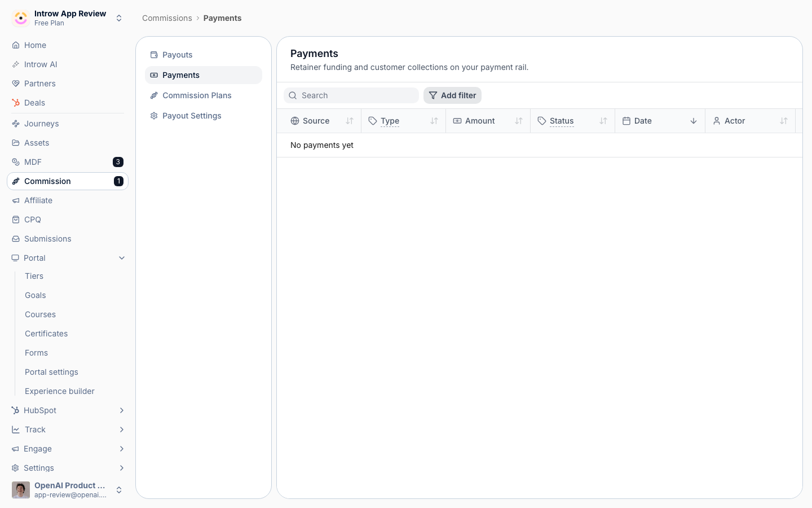The height and width of the screenshot is (508, 812).
Task: Expand the Settings section chevron
Action: 122,468
